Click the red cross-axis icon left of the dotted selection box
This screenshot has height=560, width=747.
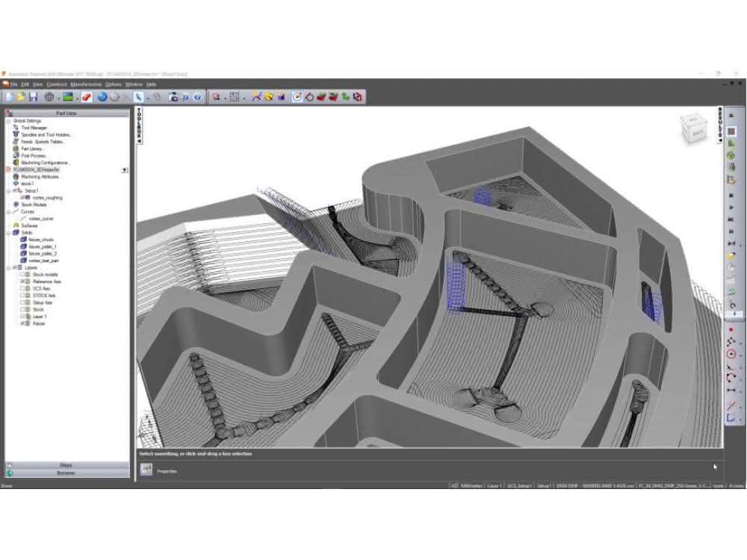(x=217, y=96)
